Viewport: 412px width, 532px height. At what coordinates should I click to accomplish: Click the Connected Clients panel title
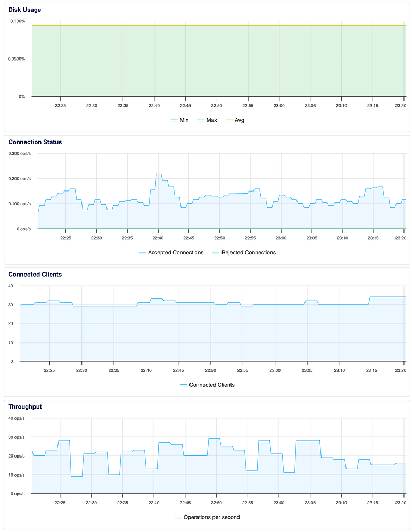click(x=35, y=274)
